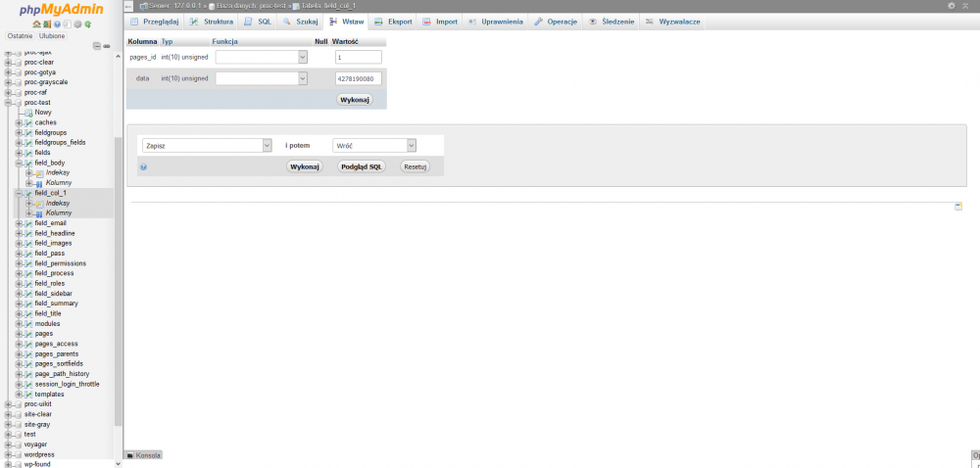Click the document page icon beside the gear
Image resolution: width=980 pixels, height=468 pixels.
point(67,24)
